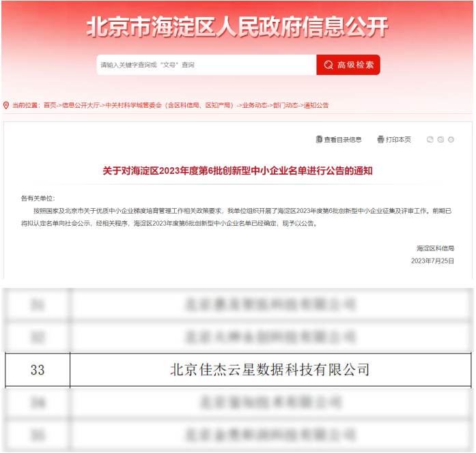Click the document icon beside 查看目录信息
Screen dimensions: 476x453
(319, 139)
